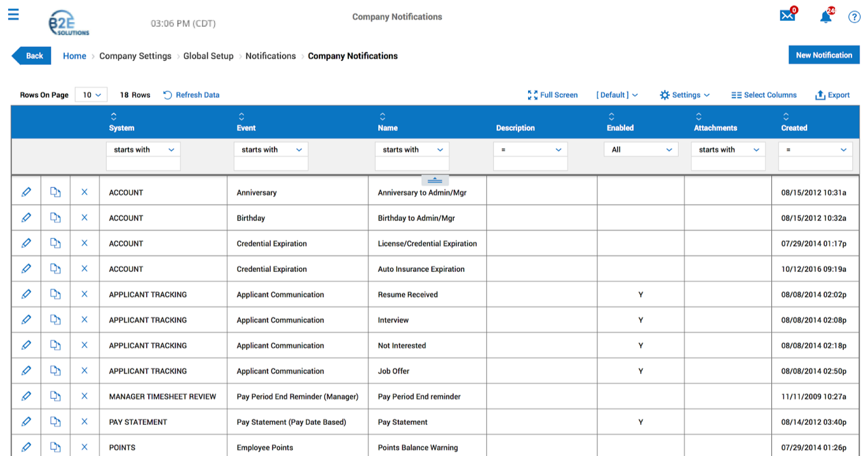The height and width of the screenshot is (456, 868).
Task: Edit the Points Balance Warning row
Action: (x=26, y=446)
